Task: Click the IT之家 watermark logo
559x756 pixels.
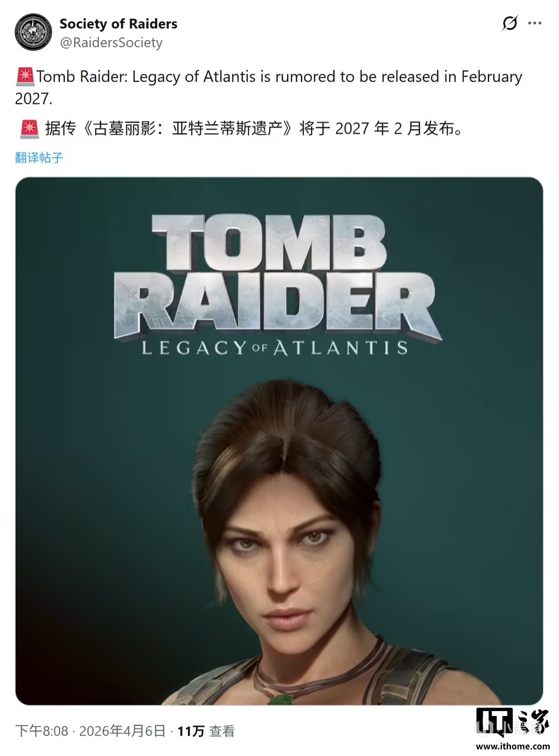Action: point(513,722)
